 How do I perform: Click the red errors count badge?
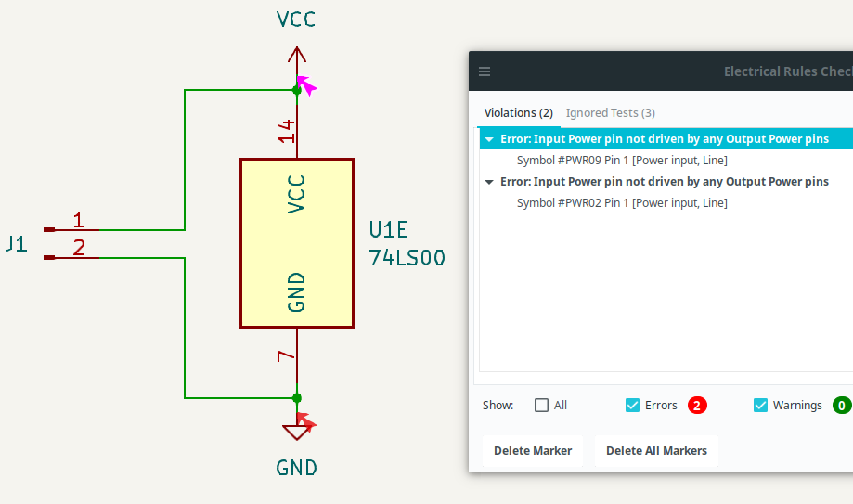(x=697, y=406)
